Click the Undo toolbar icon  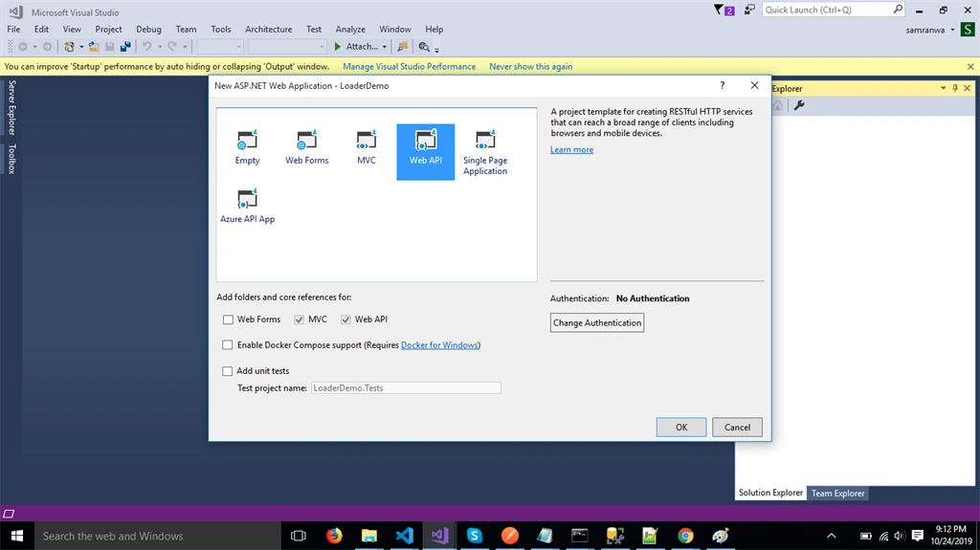(x=146, y=47)
